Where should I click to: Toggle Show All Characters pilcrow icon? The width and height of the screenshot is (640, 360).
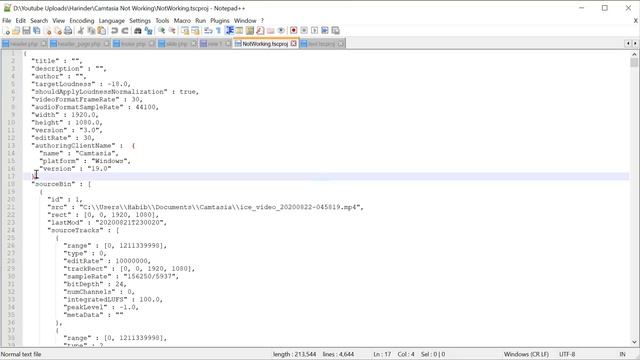tap(218, 31)
